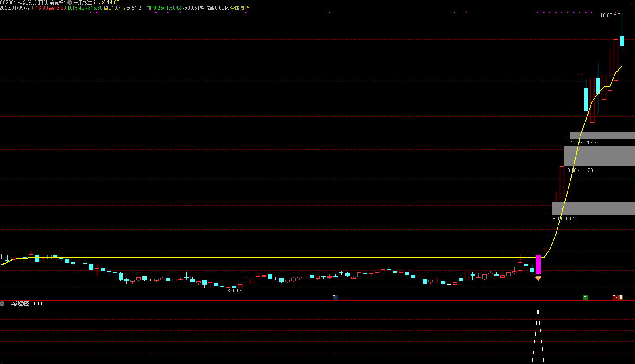This screenshot has width=635, height=364.
Task: Click the 合成树脂 sector link
Action: click(240, 8)
